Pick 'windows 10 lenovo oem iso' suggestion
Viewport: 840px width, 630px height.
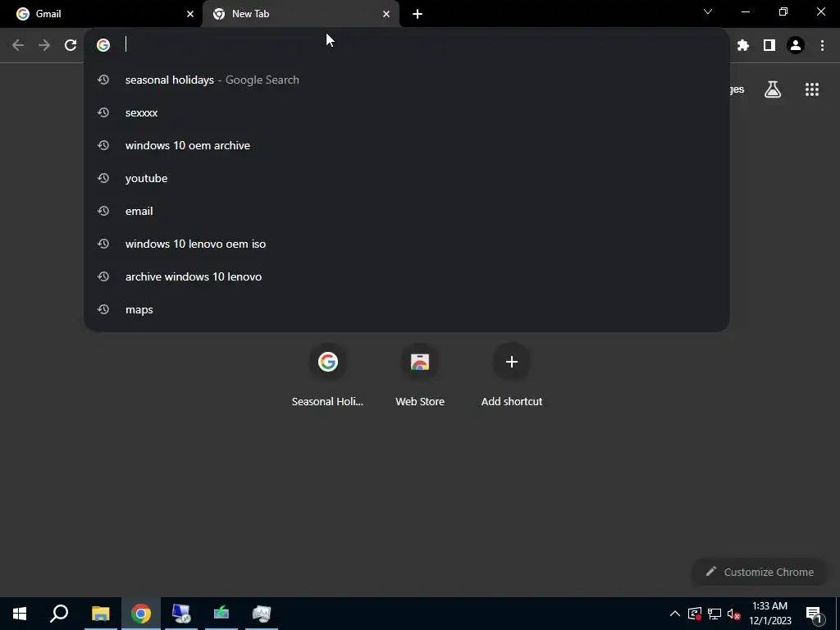407,244
